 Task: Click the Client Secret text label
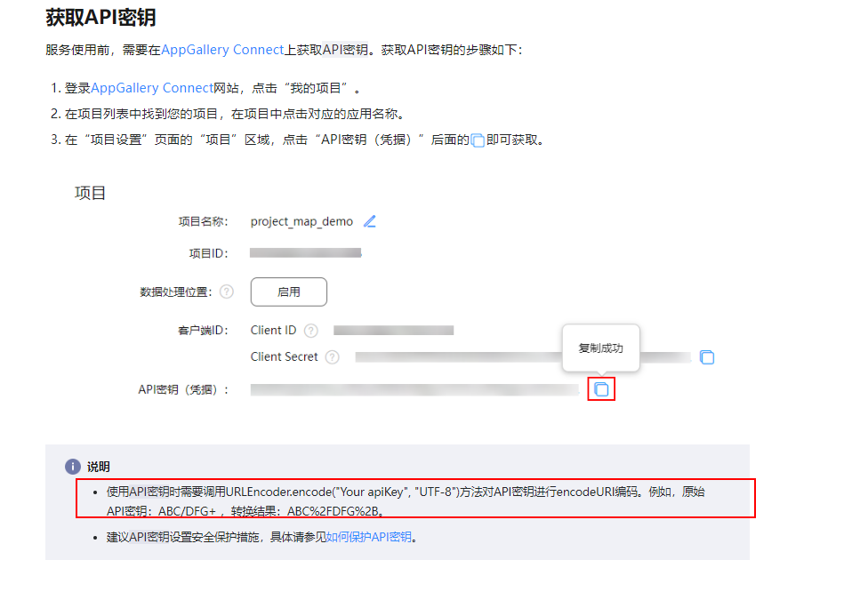tap(285, 356)
